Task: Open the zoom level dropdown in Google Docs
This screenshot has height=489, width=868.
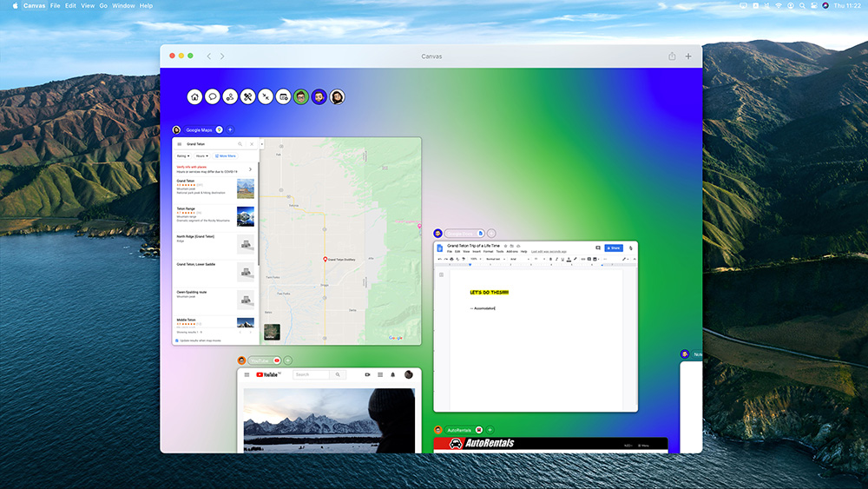Action: (476, 259)
